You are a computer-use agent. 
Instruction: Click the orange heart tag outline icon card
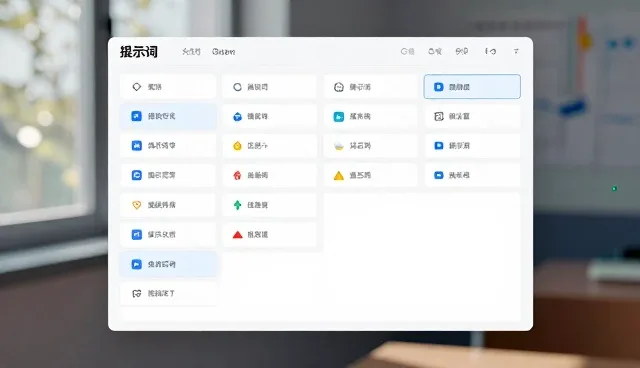[x=168, y=205]
